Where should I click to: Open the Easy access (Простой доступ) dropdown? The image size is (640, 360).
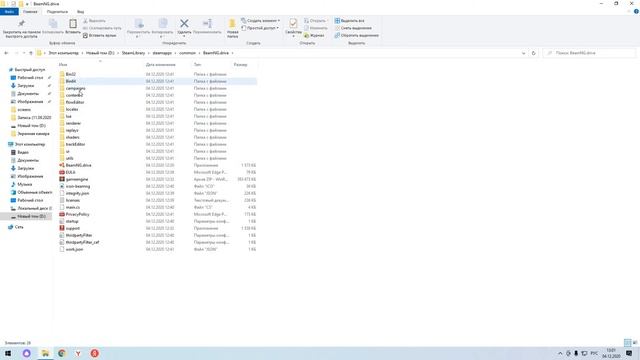[x=260, y=28]
